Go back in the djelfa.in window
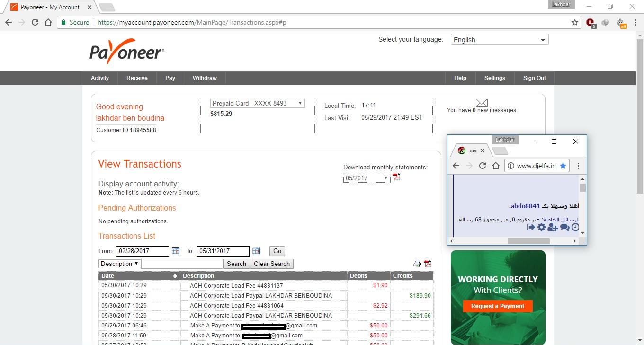 pos(456,166)
